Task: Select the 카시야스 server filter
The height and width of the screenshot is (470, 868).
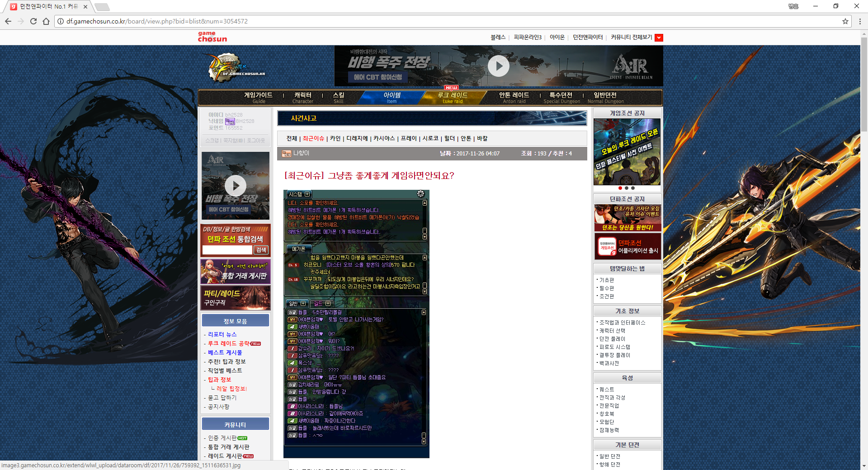Action: [384, 139]
